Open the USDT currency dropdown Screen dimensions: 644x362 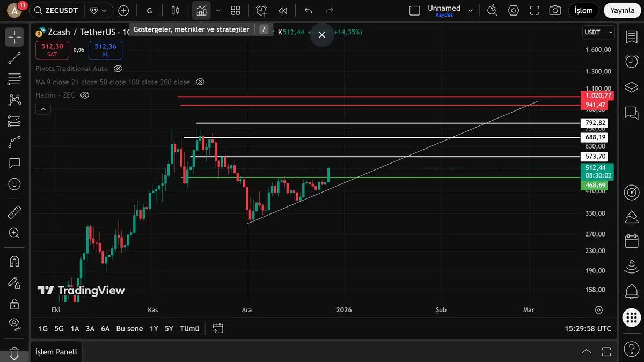(598, 32)
